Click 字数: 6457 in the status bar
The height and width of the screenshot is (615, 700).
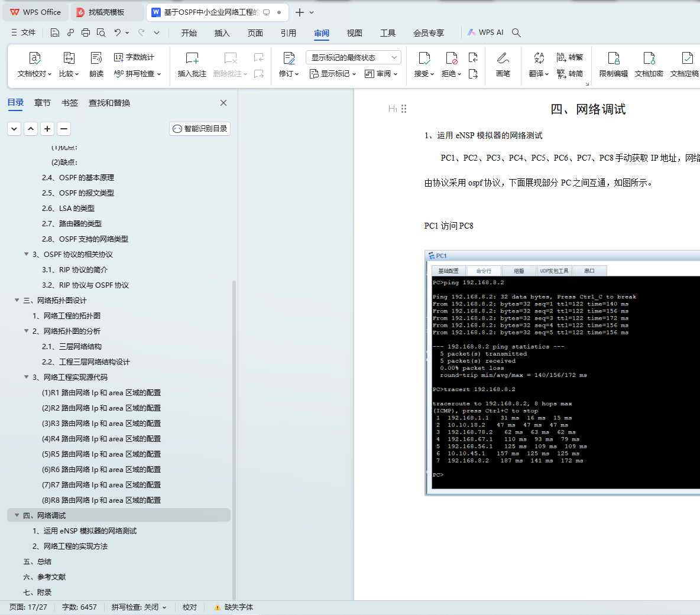point(79,607)
